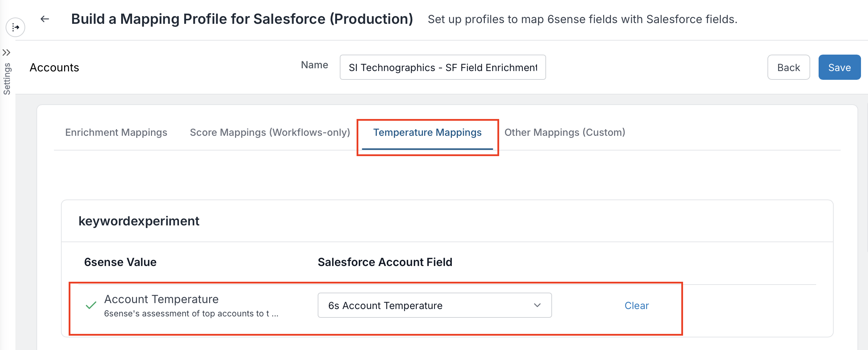The height and width of the screenshot is (350, 868).
Task: Click the keywordexperiment section title
Action: click(139, 221)
